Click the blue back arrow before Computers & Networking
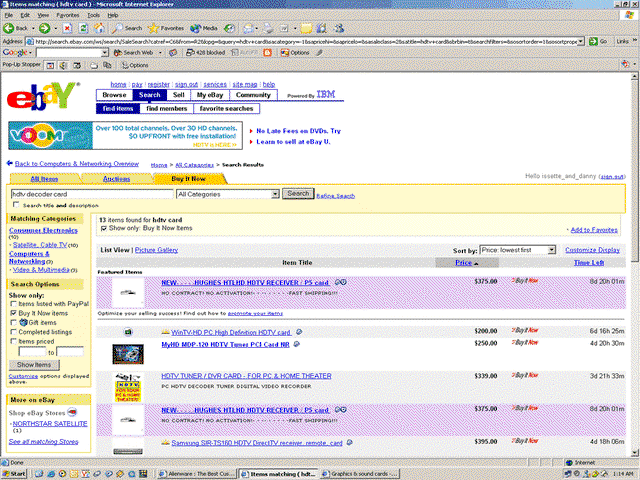The width and height of the screenshot is (640, 480). pyautogui.click(x=9, y=163)
